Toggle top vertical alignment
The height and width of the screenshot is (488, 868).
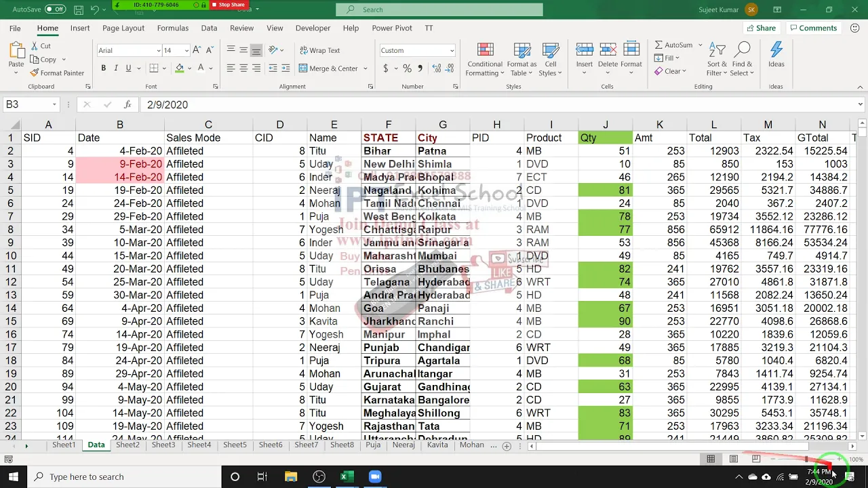pyautogui.click(x=231, y=50)
